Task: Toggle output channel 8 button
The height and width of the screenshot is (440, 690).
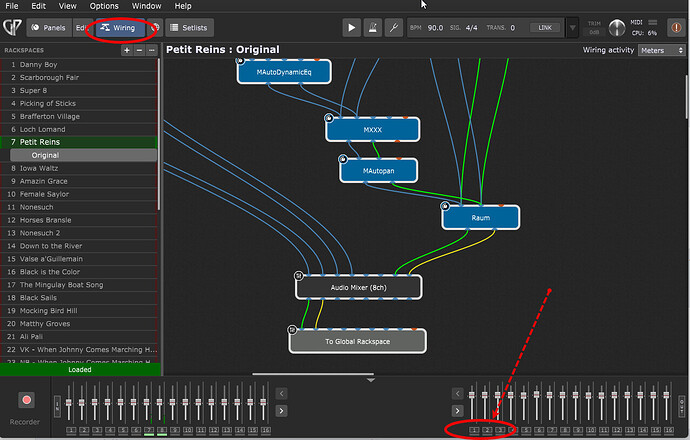Action: pos(565,430)
